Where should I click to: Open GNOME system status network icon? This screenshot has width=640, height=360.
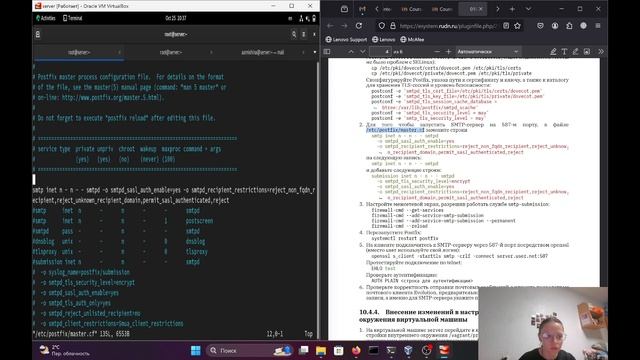coord(301,18)
